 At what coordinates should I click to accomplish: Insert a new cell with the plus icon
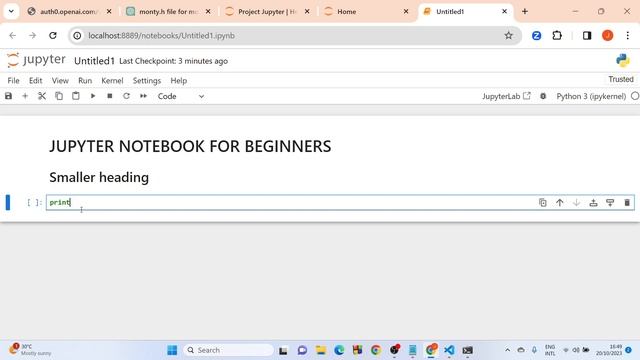coord(25,96)
